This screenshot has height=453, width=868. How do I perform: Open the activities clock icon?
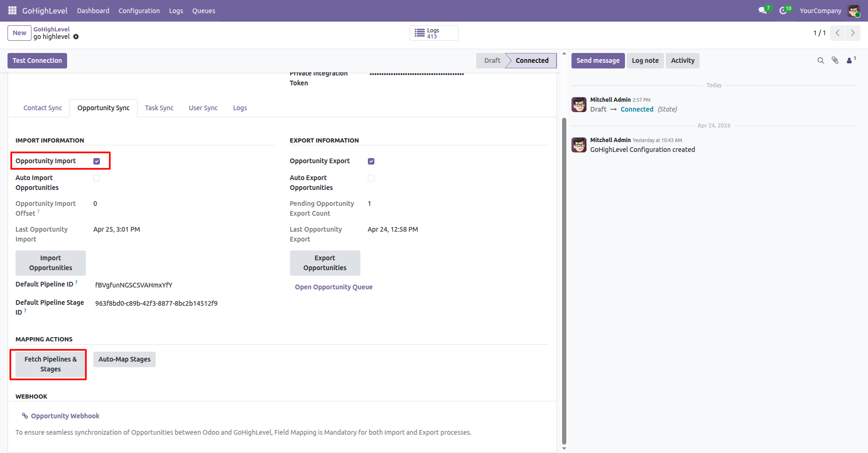783,10
